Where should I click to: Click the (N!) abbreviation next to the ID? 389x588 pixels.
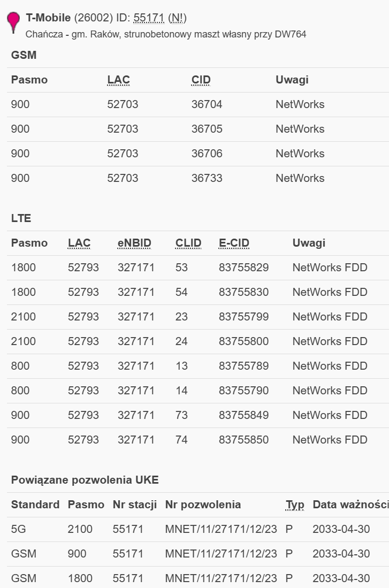pos(177,18)
